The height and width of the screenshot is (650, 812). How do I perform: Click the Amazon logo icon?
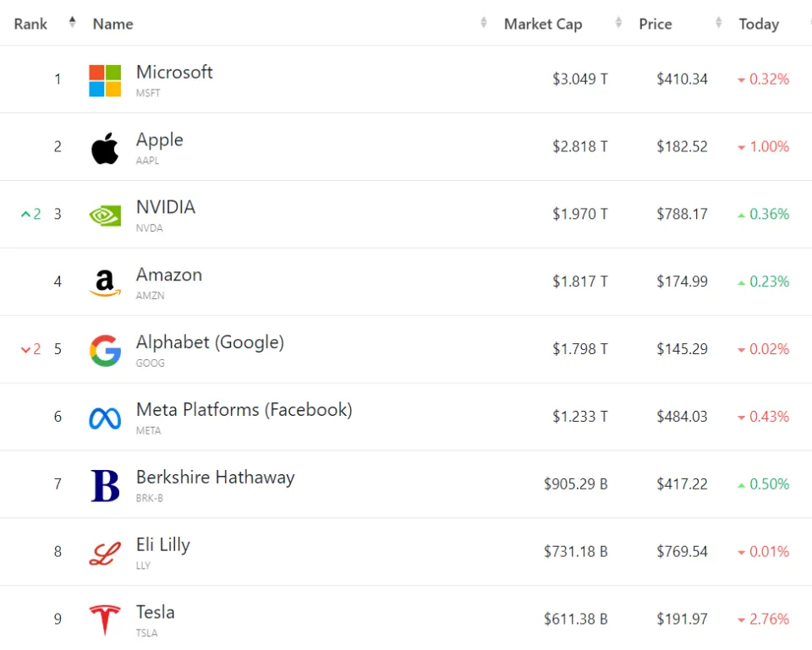click(x=105, y=282)
